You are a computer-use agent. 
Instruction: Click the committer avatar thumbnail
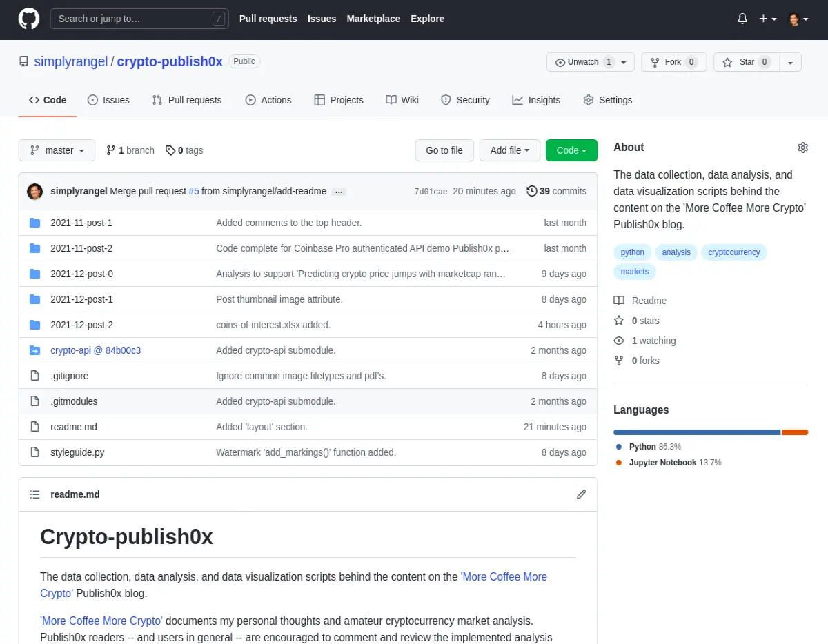tap(35, 192)
